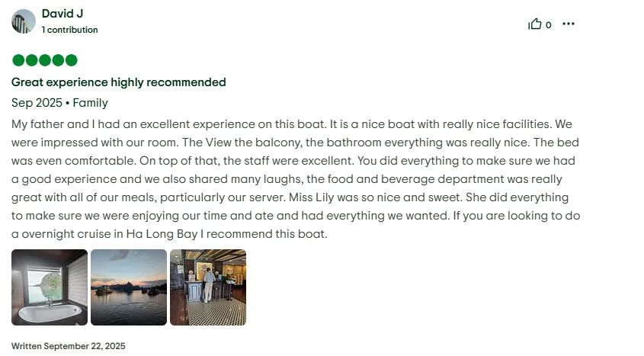Click the "Written September 22, 2025" date
The height and width of the screenshot is (356, 644).
69,346
